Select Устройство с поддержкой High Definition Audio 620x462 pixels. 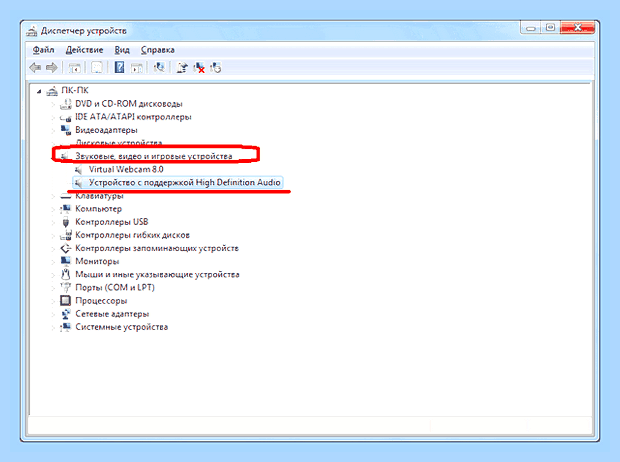click(185, 182)
